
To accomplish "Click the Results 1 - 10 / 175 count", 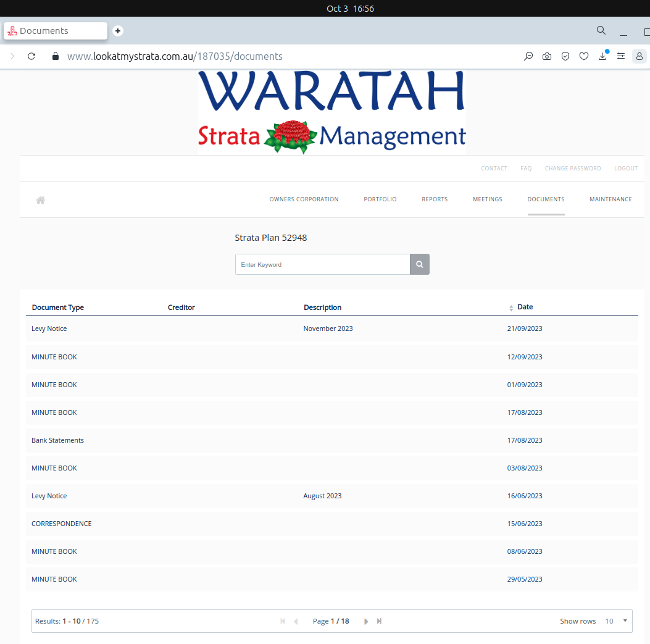I will tap(67, 621).
